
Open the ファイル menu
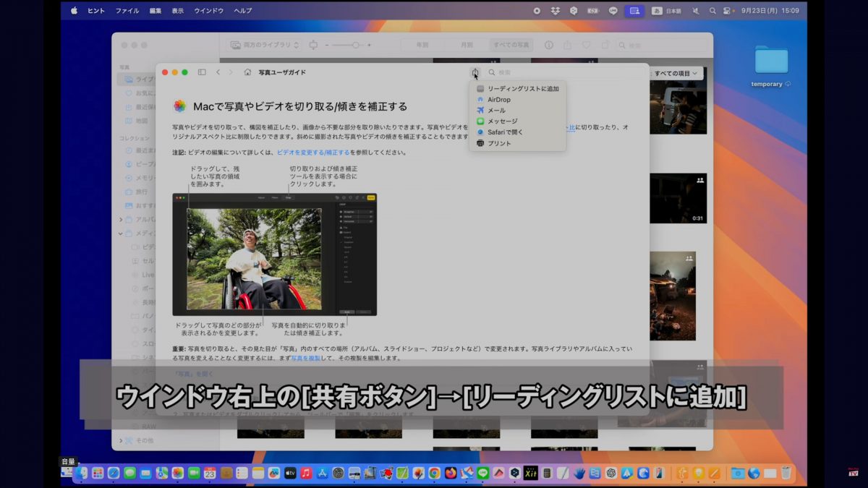[x=127, y=11]
